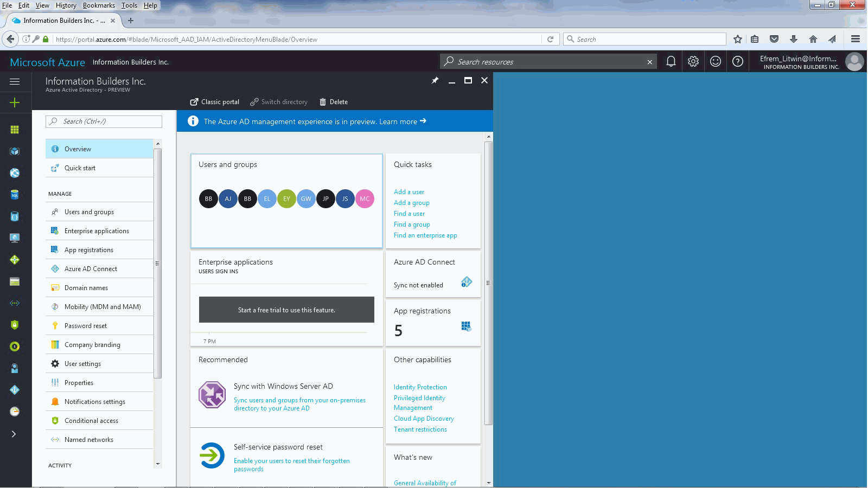
Task: Open the Tenant restrictions link
Action: pos(420,429)
